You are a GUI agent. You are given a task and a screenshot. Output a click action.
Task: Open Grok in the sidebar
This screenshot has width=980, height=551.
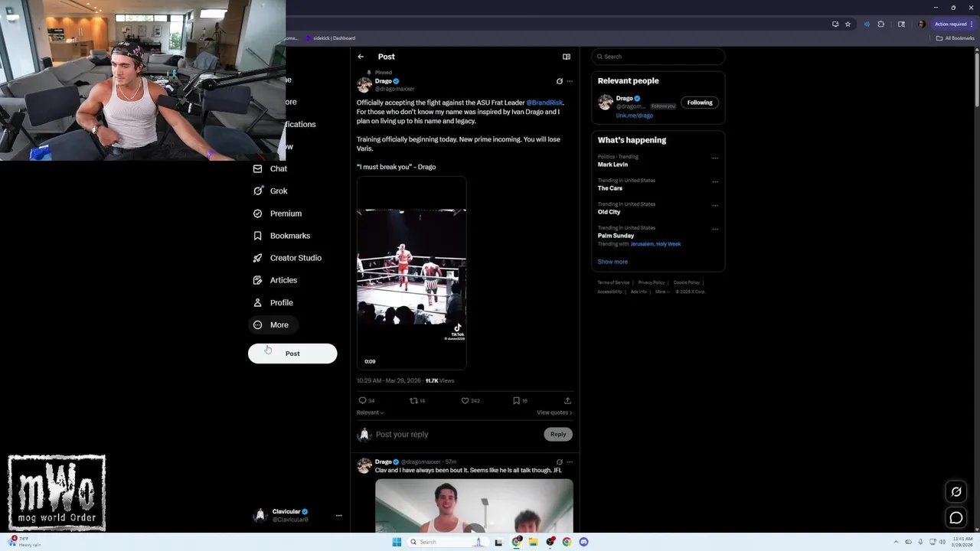click(x=270, y=191)
